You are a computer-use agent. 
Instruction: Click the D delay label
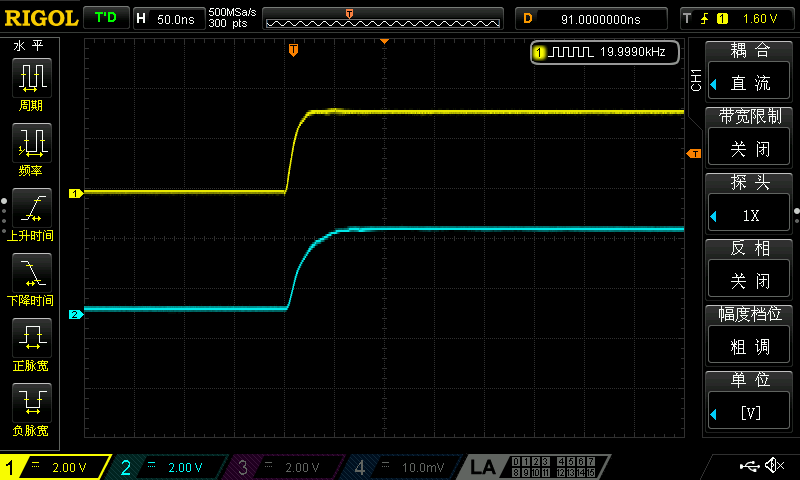(x=528, y=19)
